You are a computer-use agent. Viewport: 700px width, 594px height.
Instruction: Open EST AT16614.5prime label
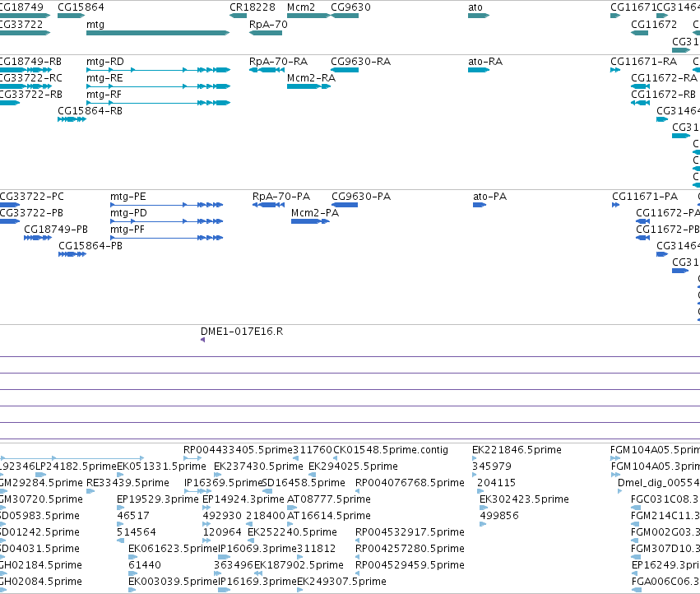pos(329,516)
